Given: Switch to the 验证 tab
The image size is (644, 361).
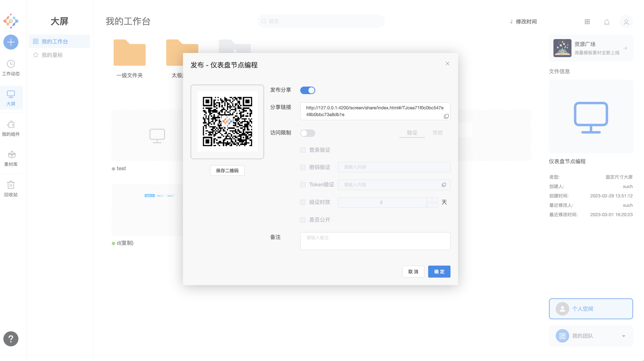Looking at the screenshot, I should click(x=412, y=132).
